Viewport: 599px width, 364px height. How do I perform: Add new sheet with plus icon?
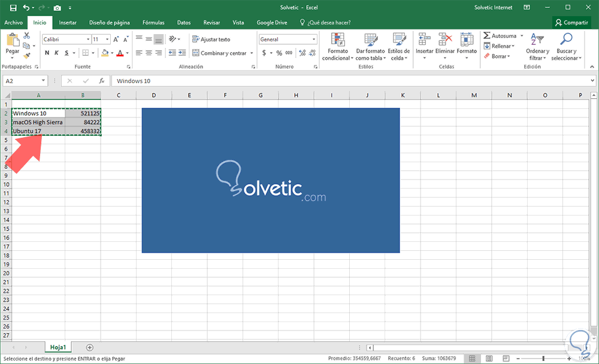tap(89, 347)
